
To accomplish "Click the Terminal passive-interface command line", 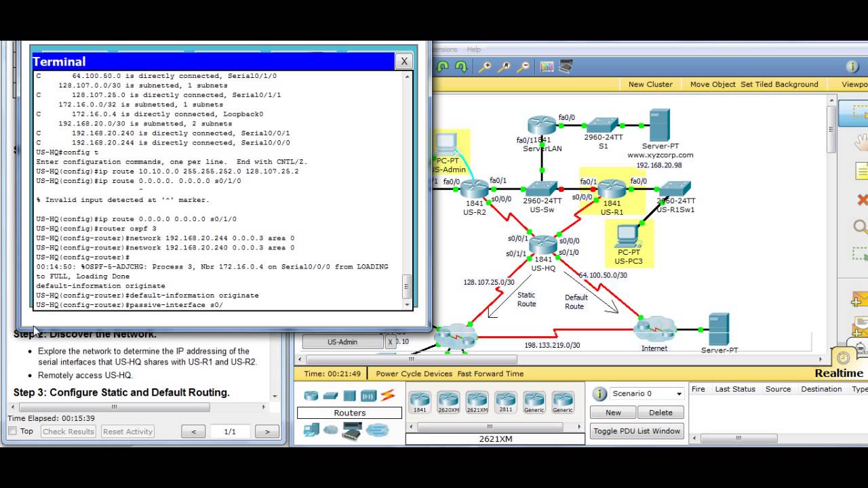I will click(130, 305).
